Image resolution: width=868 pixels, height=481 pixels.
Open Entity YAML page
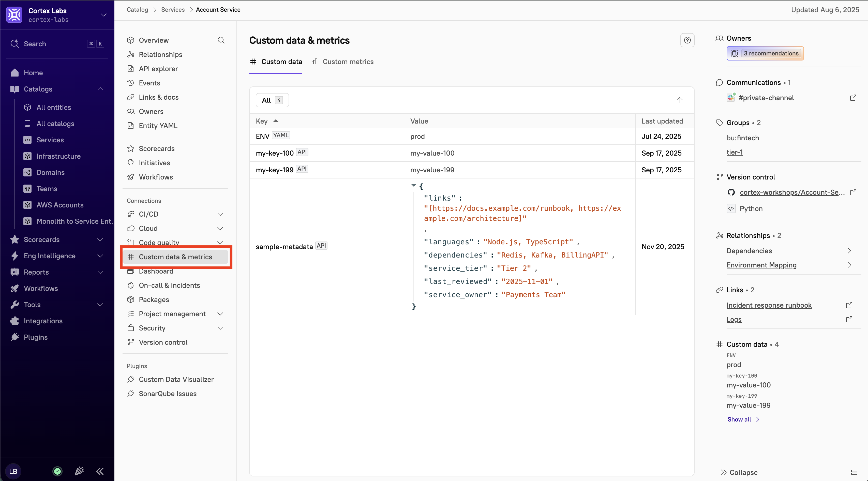[158, 126]
